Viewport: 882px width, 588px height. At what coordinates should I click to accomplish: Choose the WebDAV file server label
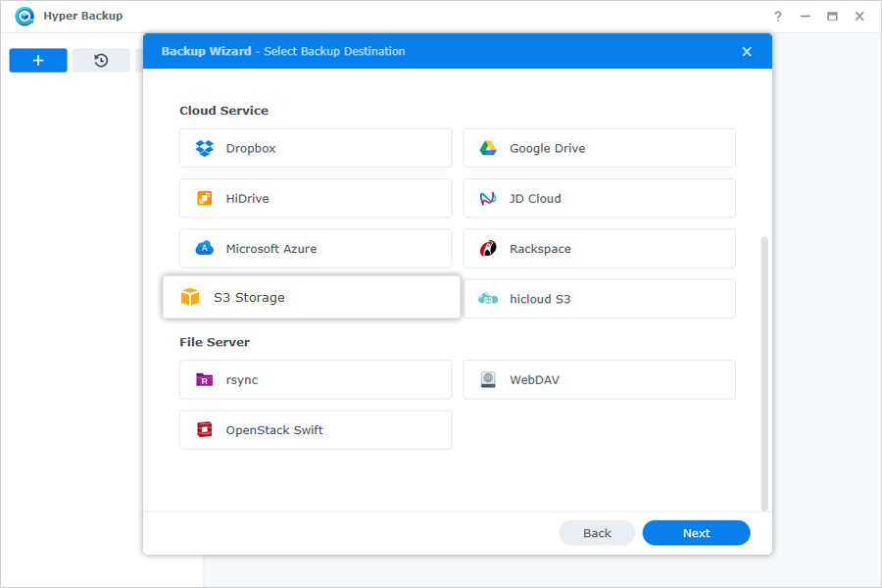pyautogui.click(x=534, y=380)
